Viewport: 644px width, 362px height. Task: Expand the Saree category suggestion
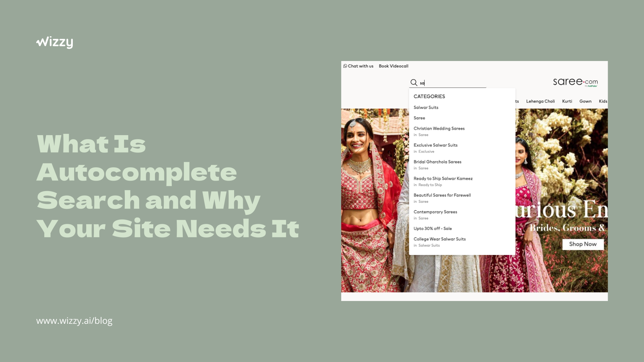(x=419, y=118)
